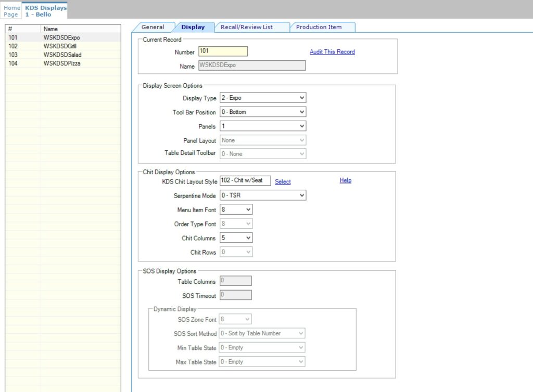Select the WSKDSDExpo row

click(63, 37)
